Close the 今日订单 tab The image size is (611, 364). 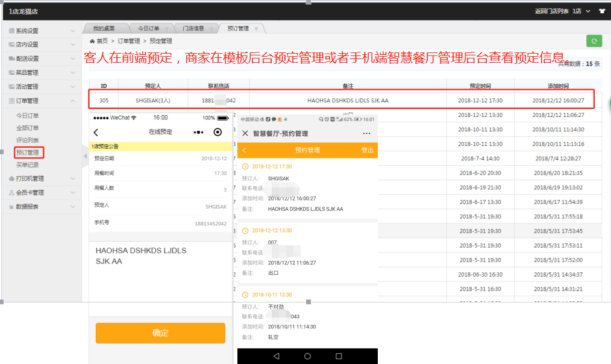166,28
